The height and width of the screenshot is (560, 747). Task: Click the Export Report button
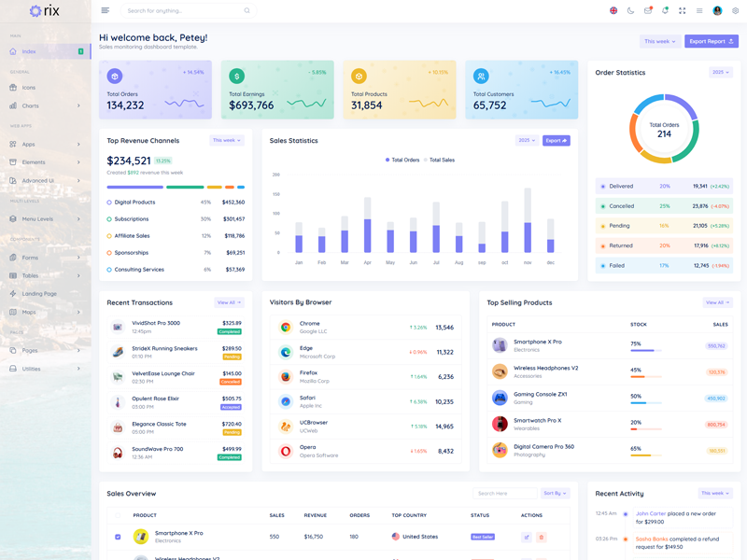(711, 41)
